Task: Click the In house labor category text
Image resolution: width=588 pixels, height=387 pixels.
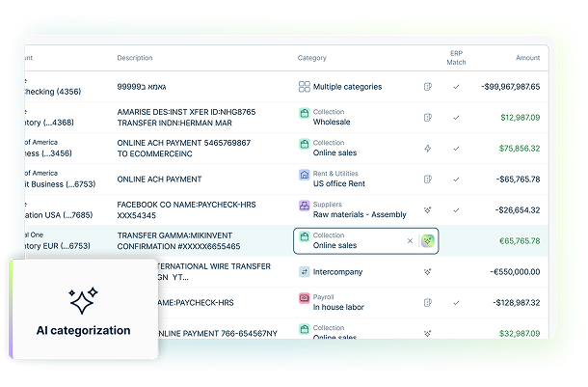Action: point(338,307)
